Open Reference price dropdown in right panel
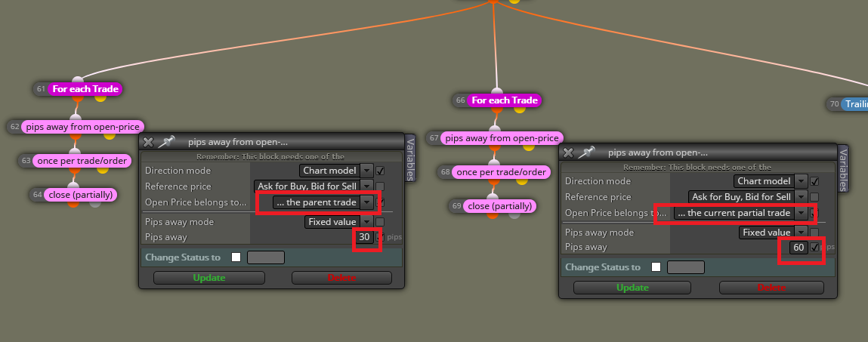Viewport: 868px width, 342px height. [x=801, y=196]
